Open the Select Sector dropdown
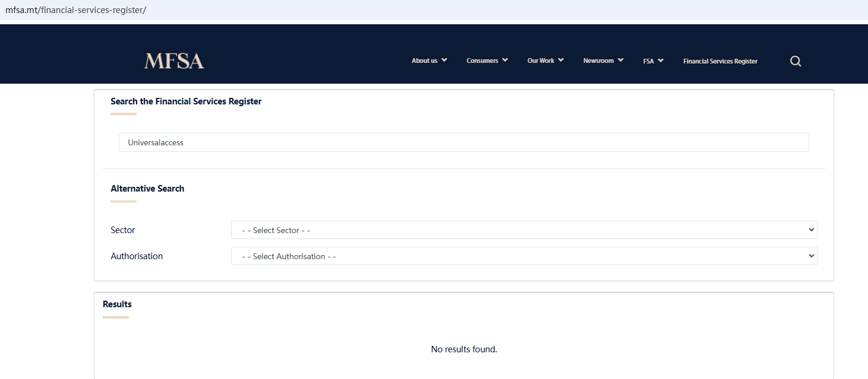 click(x=524, y=230)
